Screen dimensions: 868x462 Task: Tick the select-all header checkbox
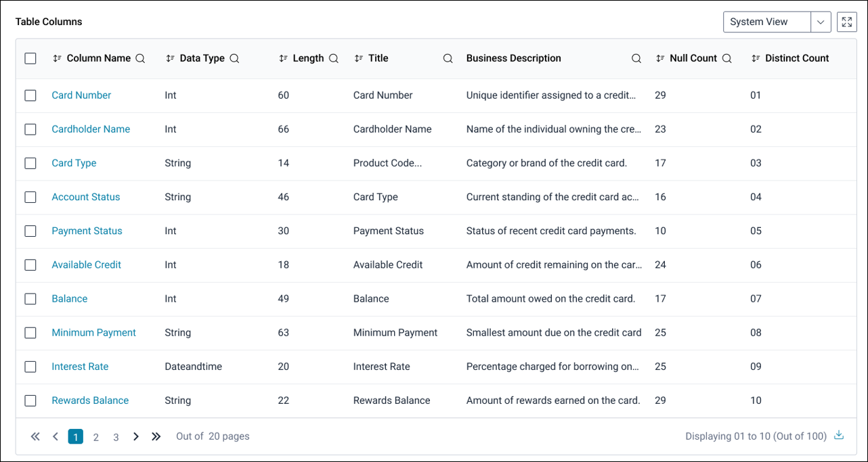[30, 59]
